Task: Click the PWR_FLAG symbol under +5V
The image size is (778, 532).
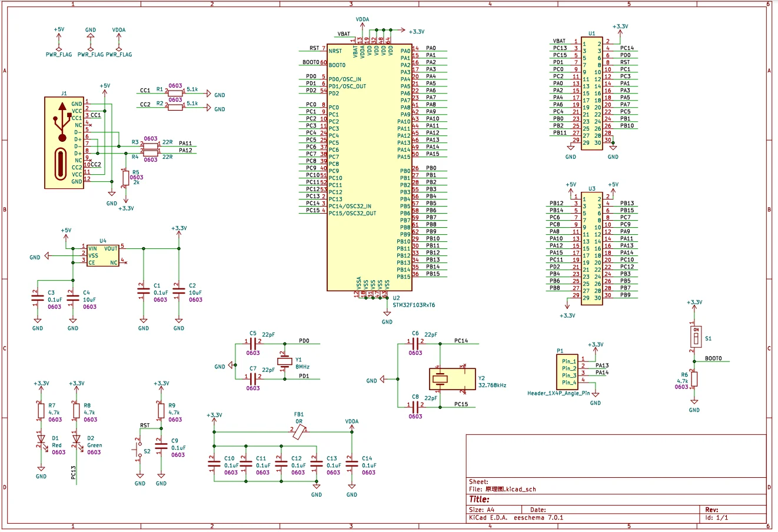Action: click(x=59, y=48)
